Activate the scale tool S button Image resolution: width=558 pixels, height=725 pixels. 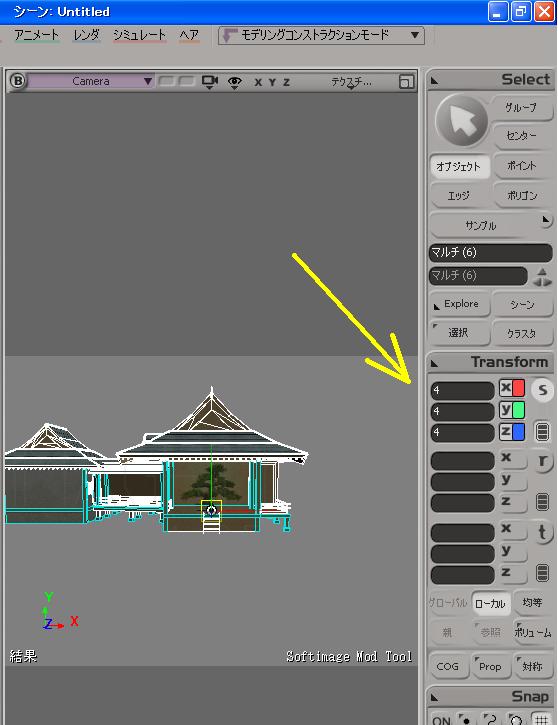[x=542, y=390]
